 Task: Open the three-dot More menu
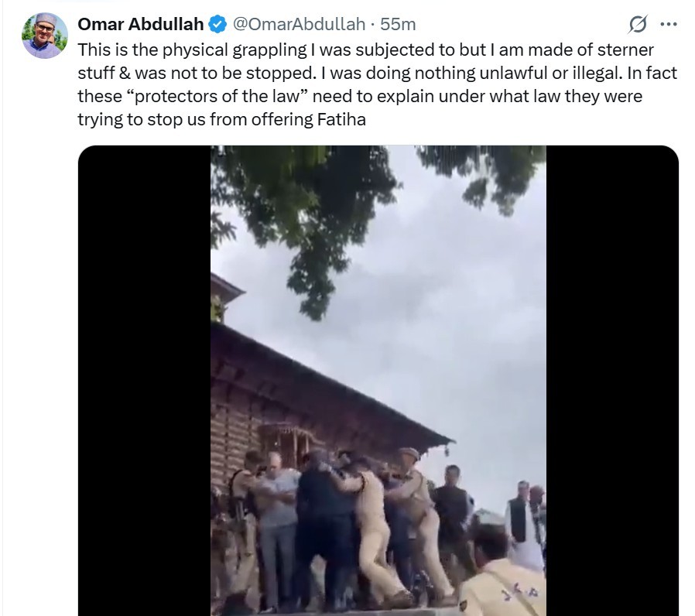coord(668,25)
